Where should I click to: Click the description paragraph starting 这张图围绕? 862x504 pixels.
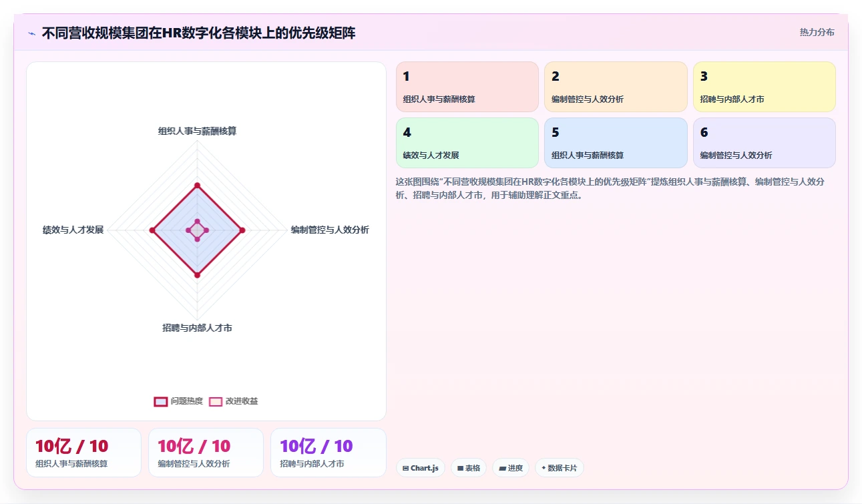click(x=610, y=188)
